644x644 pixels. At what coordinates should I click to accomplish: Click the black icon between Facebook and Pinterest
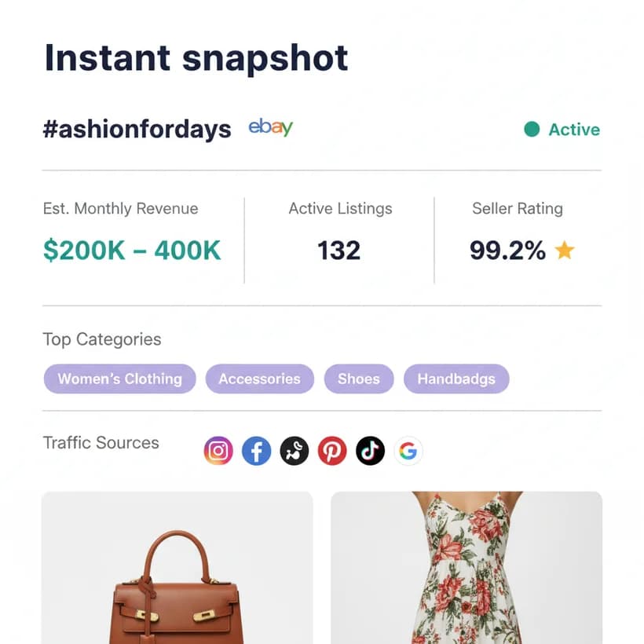tap(294, 451)
